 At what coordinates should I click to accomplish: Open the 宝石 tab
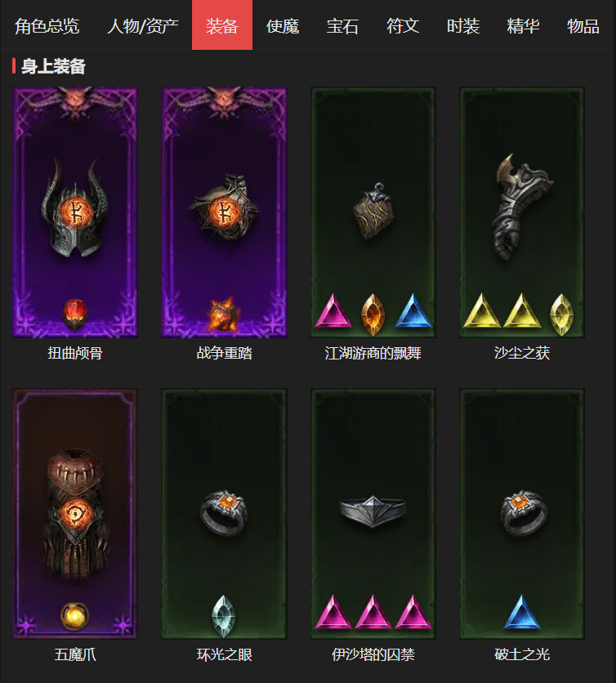pos(342,26)
